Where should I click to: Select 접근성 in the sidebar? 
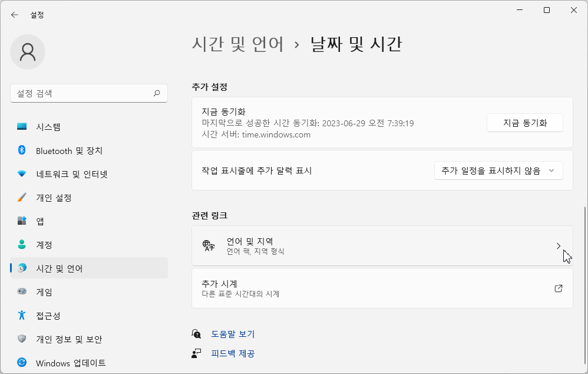[89, 316]
